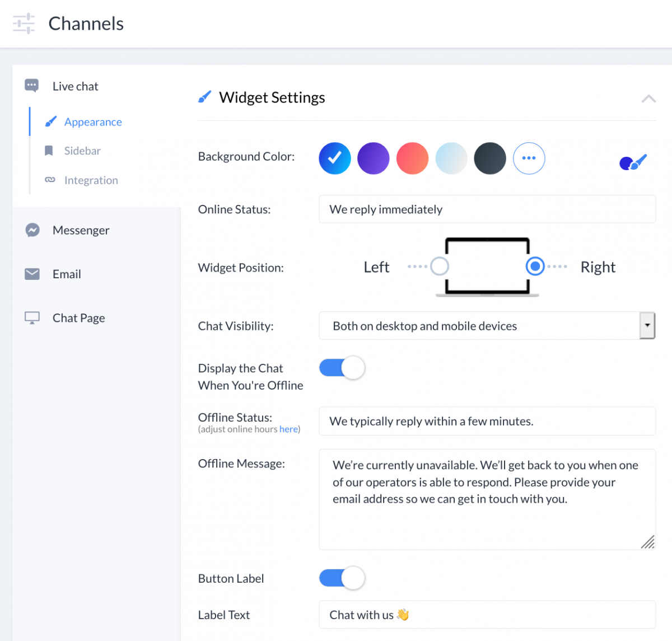Viewport: 672px width, 641px height.
Task: Click the laptop preview illustration
Action: pyautogui.click(x=487, y=267)
